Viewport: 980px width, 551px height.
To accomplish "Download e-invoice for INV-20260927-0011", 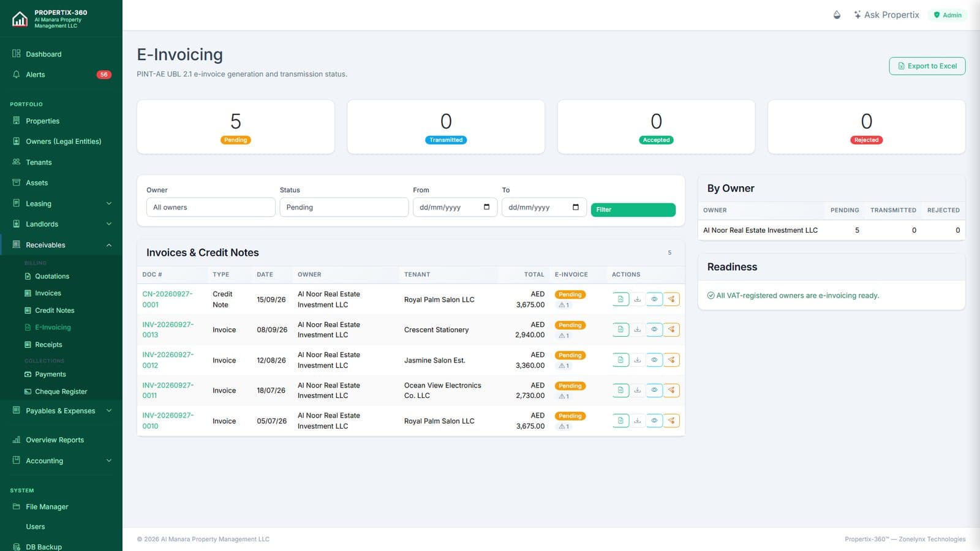I will 638,390.
